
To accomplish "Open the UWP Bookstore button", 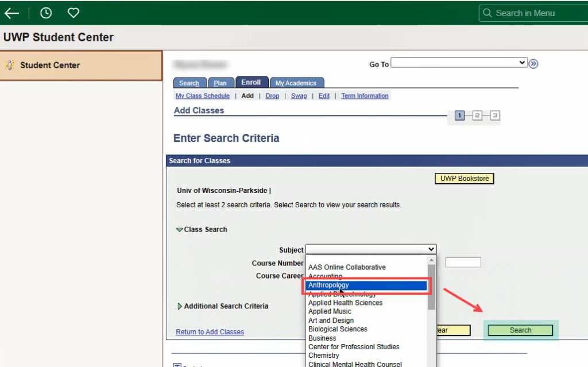I will click(464, 179).
